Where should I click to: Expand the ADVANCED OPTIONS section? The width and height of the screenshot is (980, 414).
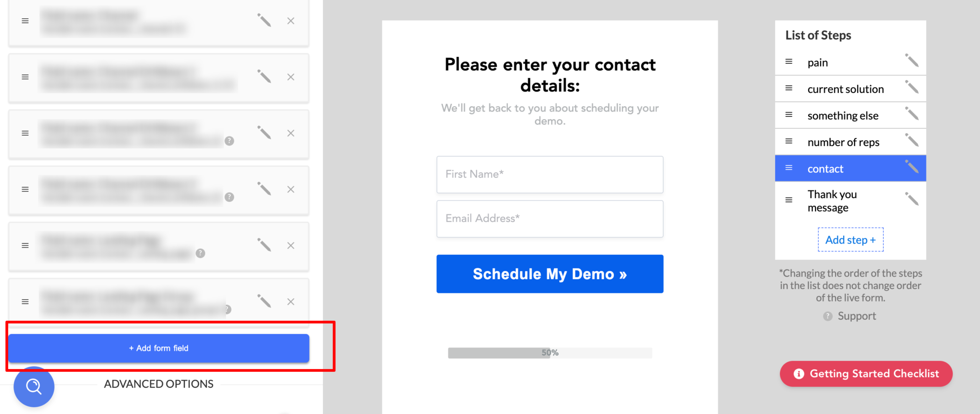click(x=158, y=384)
